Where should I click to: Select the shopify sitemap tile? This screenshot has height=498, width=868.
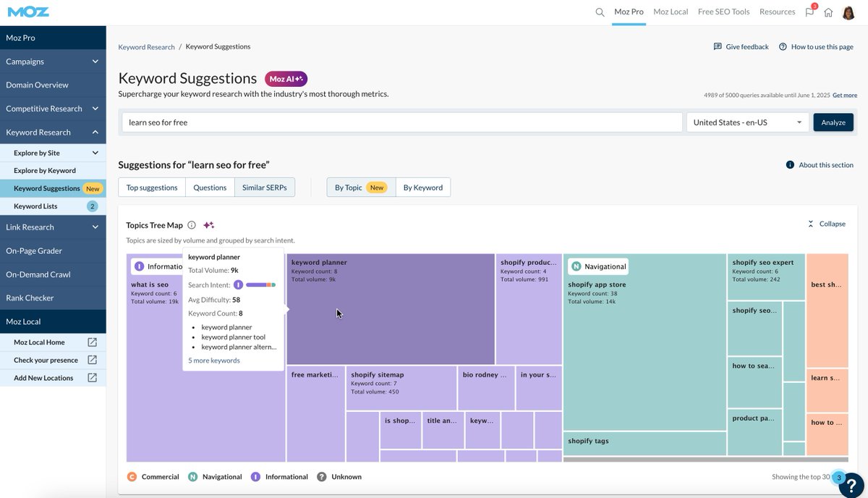click(401, 388)
